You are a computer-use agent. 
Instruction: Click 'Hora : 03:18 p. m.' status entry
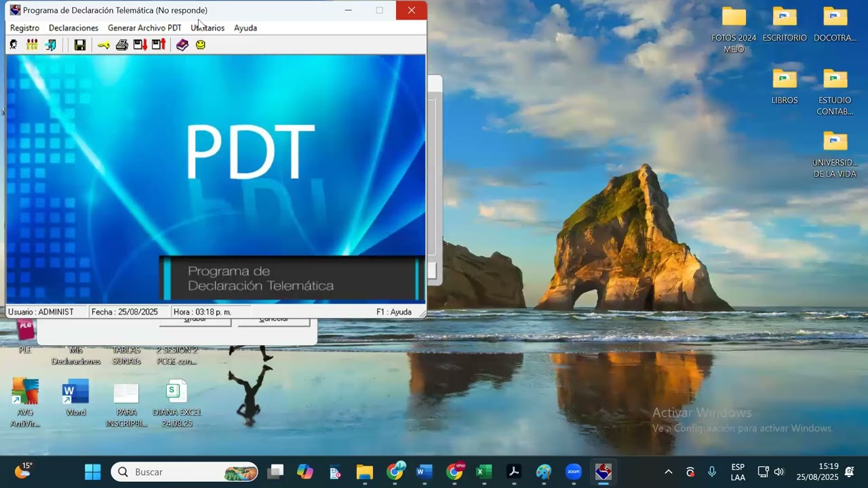[202, 312]
